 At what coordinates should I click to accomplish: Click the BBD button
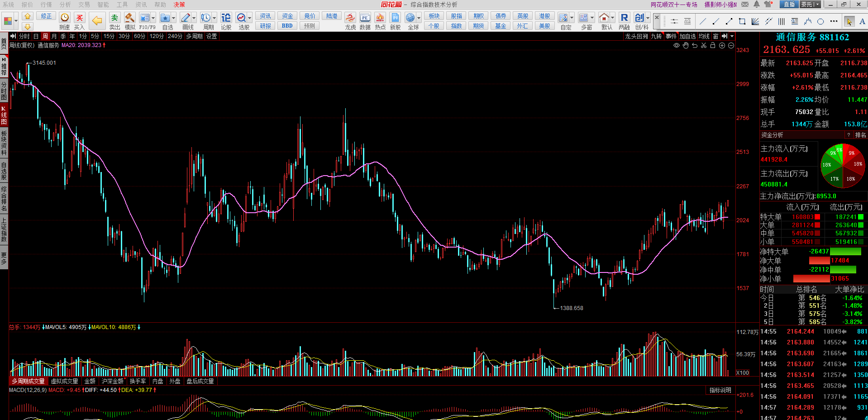pyautogui.click(x=287, y=26)
